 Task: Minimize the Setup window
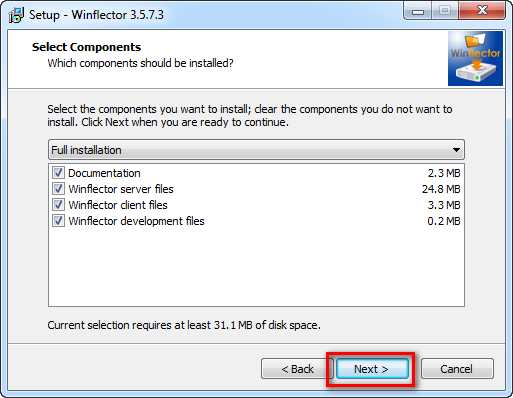(x=418, y=11)
